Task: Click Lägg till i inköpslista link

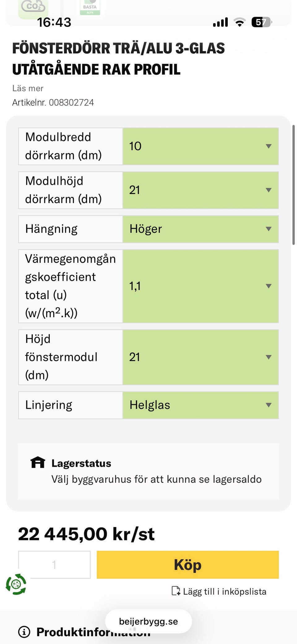Action: [224, 591]
